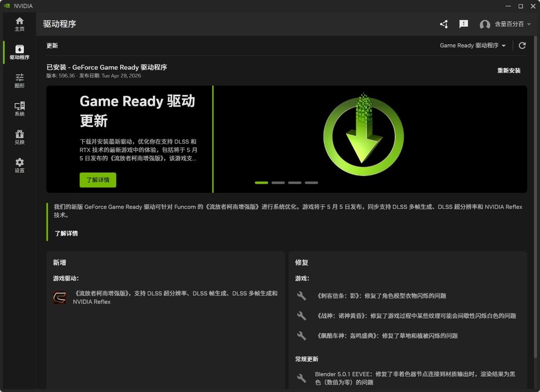Open the 图形 graphics settings section
This screenshot has width=540, height=392.
(19, 81)
